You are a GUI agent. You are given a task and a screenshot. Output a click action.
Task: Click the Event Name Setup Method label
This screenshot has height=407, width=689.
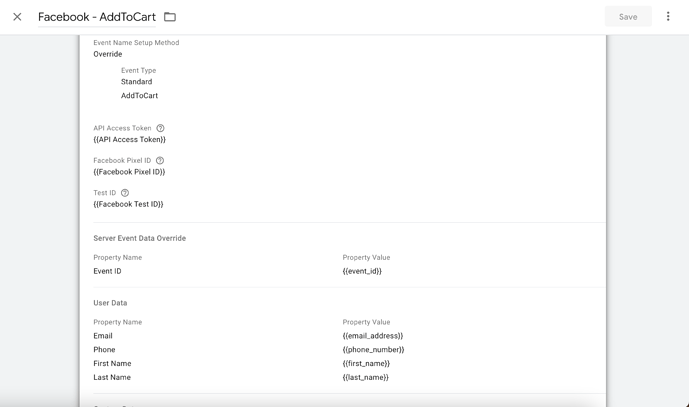(x=136, y=43)
